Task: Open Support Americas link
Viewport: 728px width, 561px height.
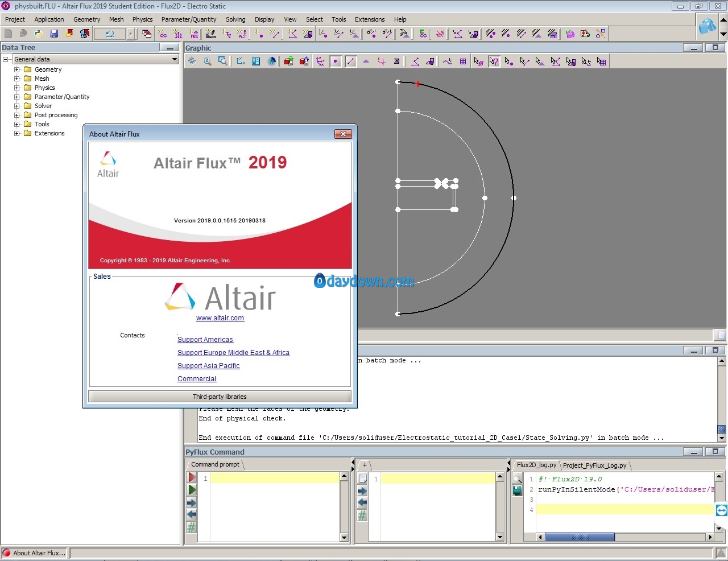Action: (205, 340)
